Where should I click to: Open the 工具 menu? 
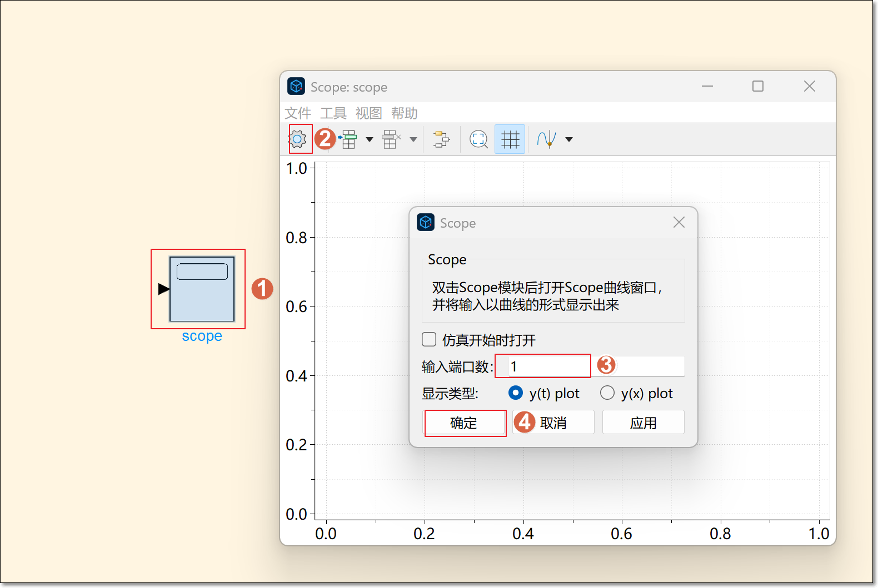tap(333, 113)
